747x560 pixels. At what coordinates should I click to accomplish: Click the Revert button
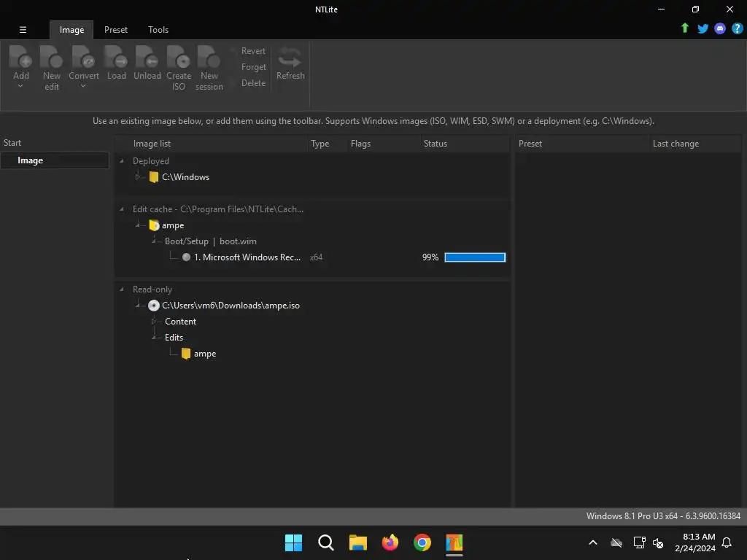[253, 51]
